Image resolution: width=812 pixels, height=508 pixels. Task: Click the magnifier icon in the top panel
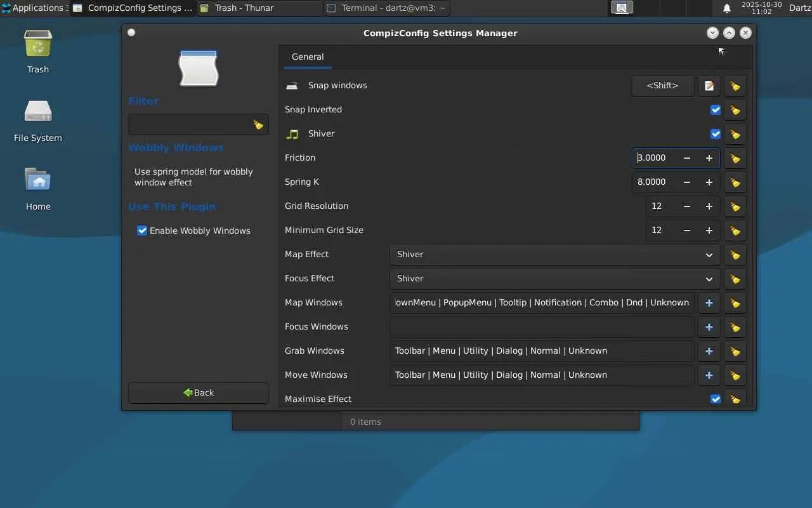pyautogui.click(x=622, y=8)
